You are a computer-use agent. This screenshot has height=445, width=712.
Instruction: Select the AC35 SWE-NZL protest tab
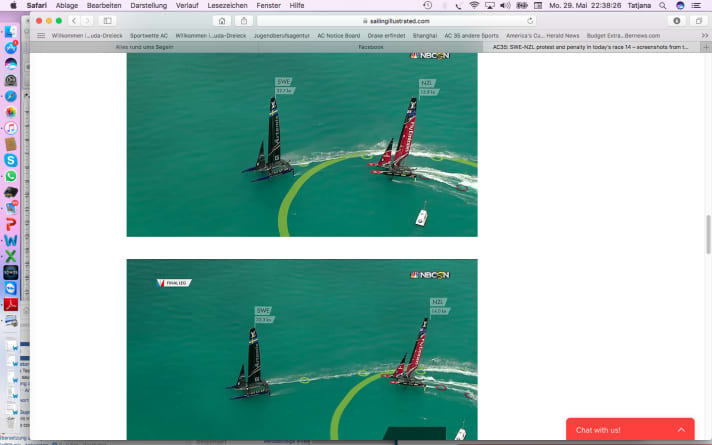590,47
